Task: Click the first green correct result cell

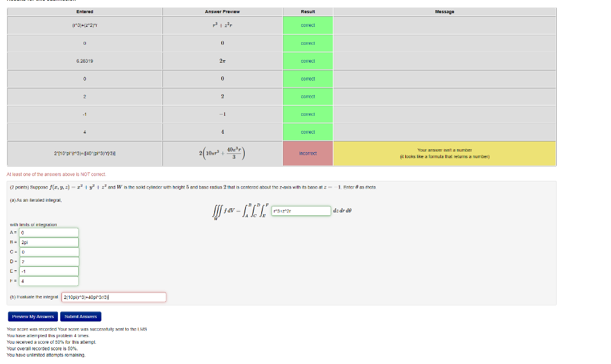Action: click(x=308, y=25)
